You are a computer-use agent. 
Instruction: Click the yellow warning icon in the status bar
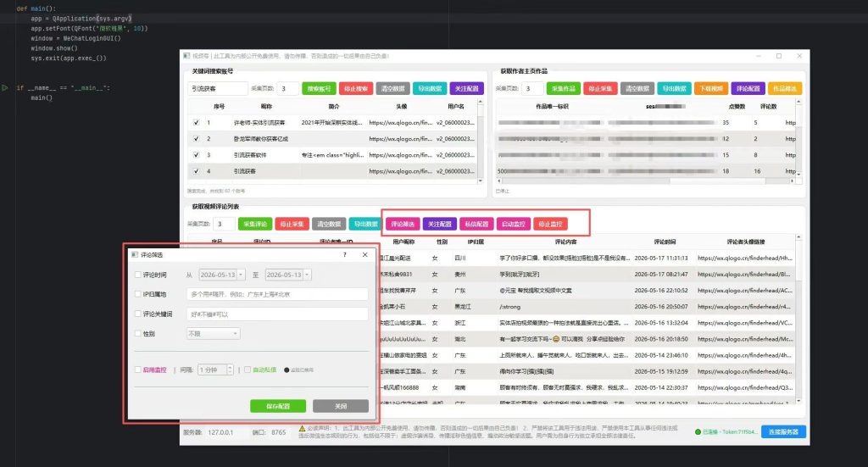[x=303, y=428]
